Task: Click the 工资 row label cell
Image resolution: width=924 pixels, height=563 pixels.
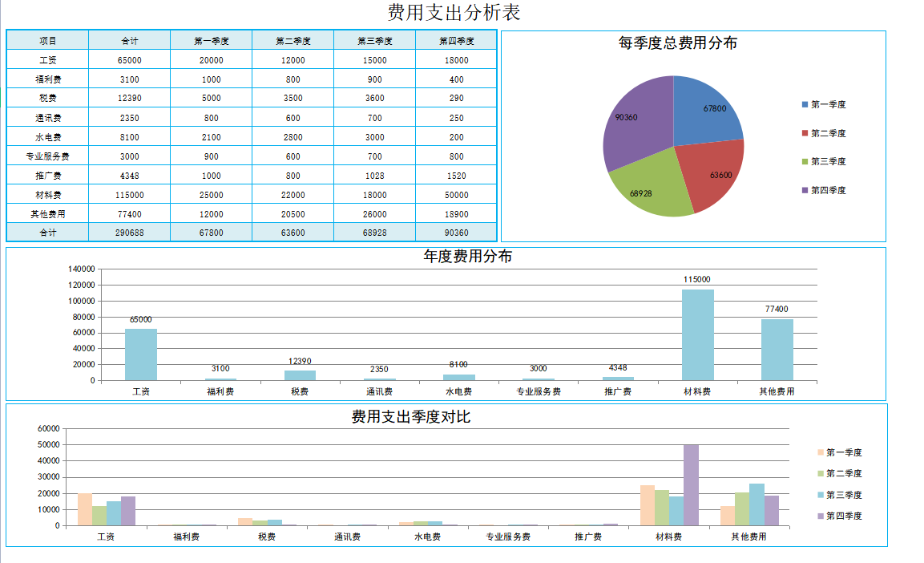Action: (46, 59)
